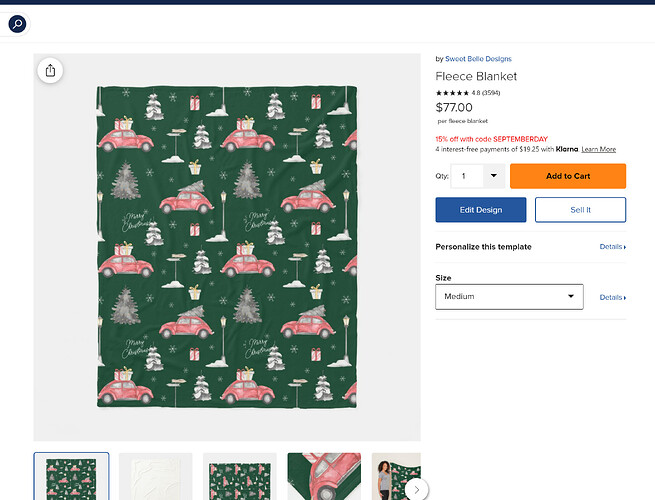Expand Details next to Size selector
655x500 pixels.
point(612,297)
